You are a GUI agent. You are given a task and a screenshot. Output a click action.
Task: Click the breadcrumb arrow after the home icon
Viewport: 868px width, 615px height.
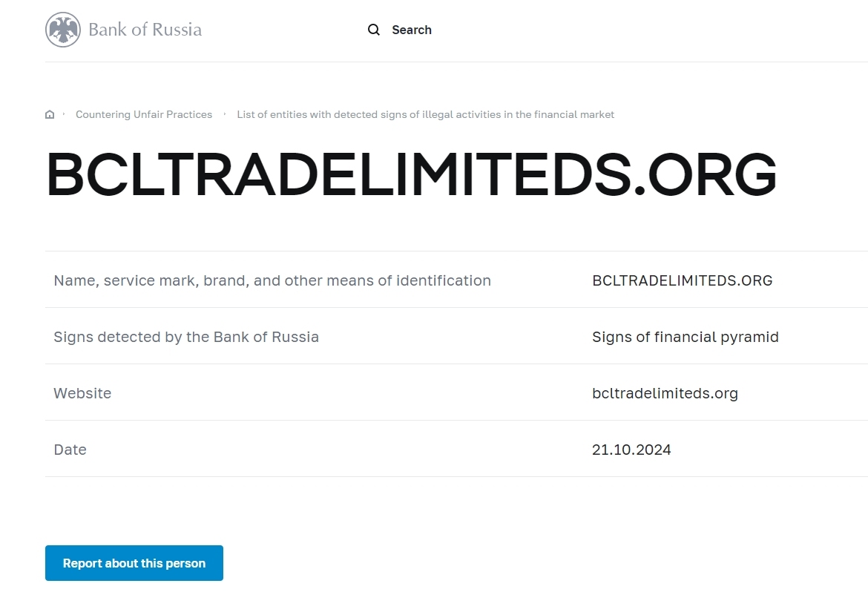pyautogui.click(x=65, y=114)
